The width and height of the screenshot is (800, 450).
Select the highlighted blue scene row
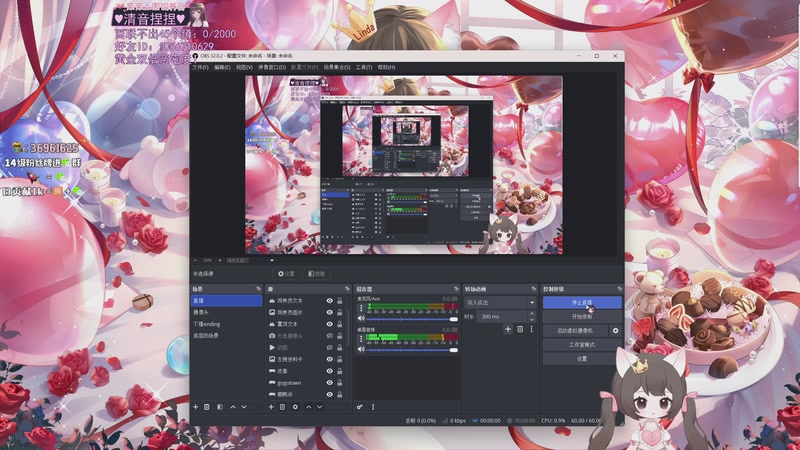[x=227, y=301]
